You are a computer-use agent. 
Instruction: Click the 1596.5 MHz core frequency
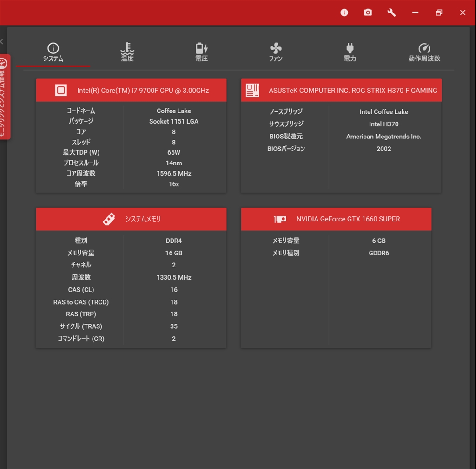[174, 173]
